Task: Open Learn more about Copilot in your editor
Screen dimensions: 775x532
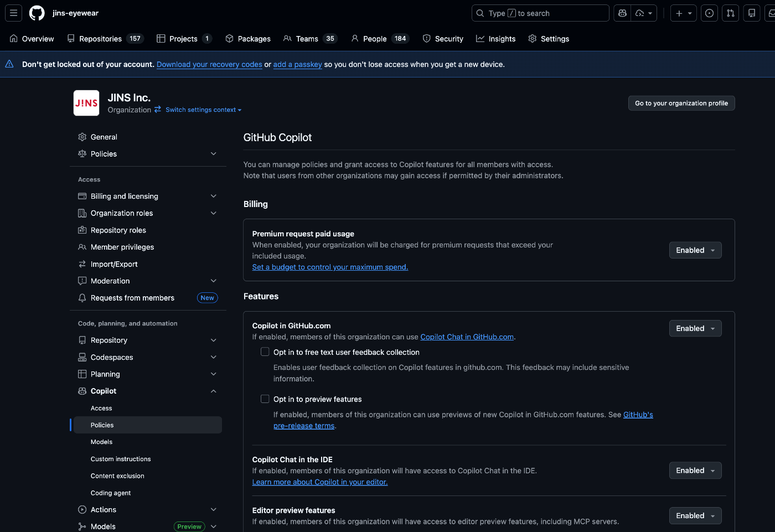Action: 320,482
